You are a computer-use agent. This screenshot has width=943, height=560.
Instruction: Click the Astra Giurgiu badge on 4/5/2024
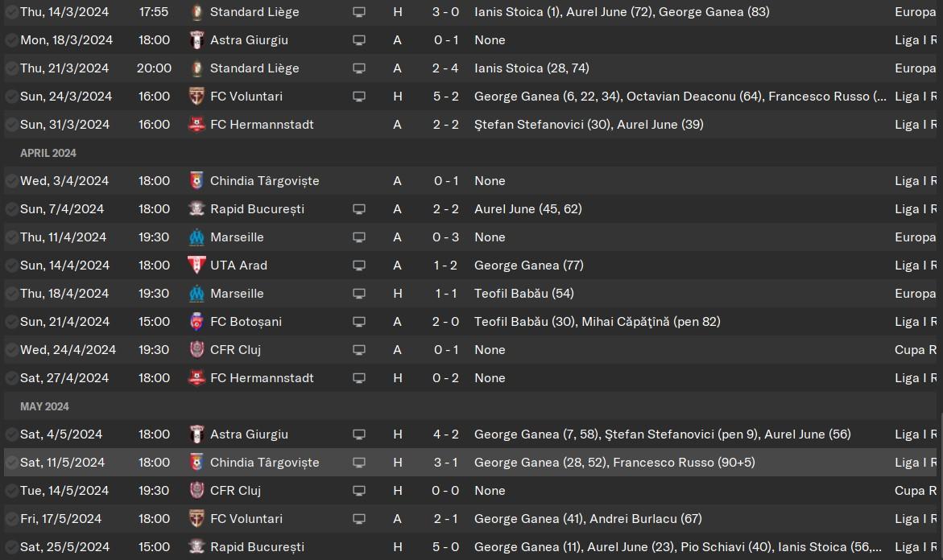[196, 434]
